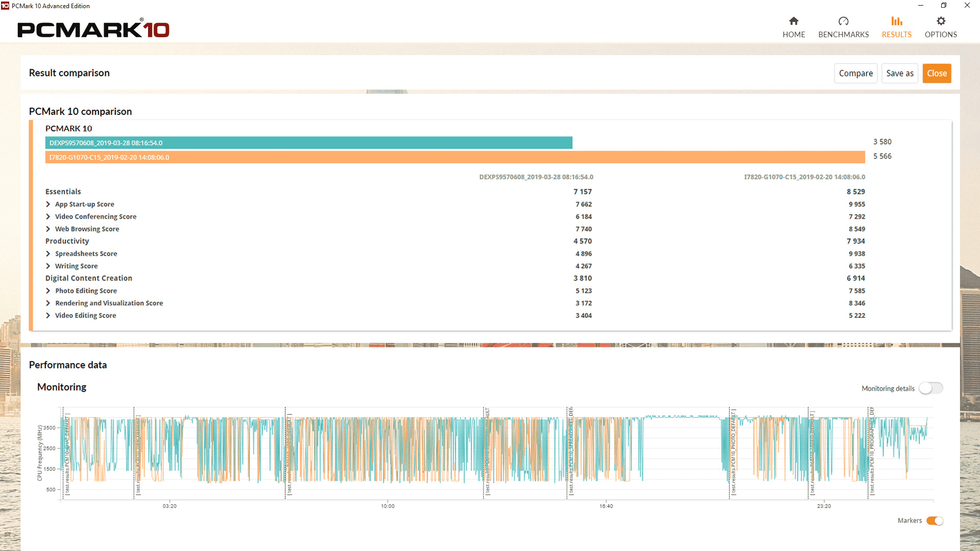This screenshot has height=551, width=980.
Task: Expand the Writing Score details row
Action: 48,266
